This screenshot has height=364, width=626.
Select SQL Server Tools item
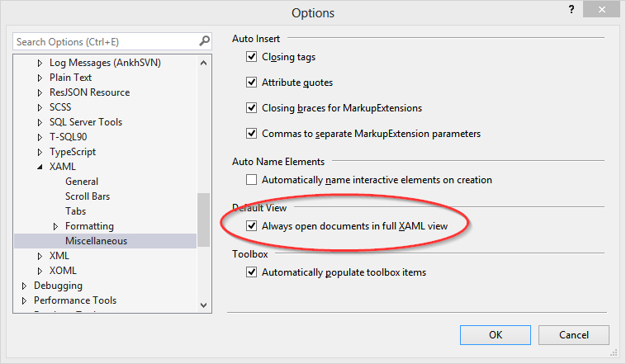click(86, 122)
